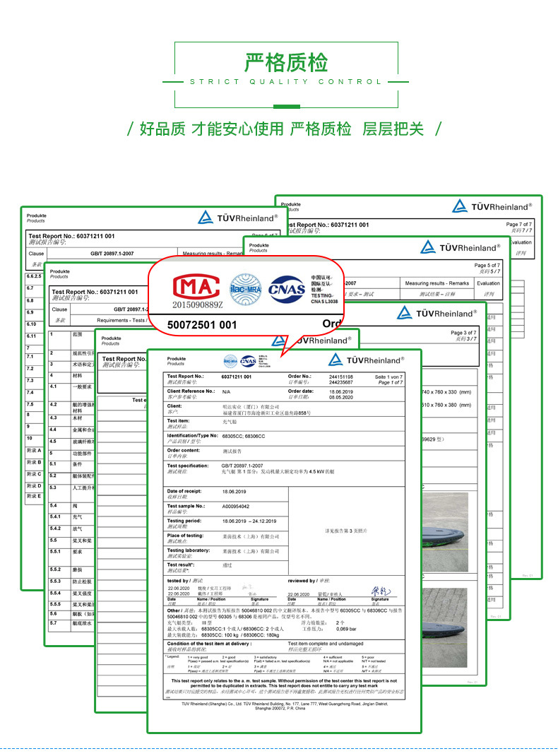Click clause row '5.7 艇底排水'
The width and height of the screenshot is (558, 756).
[x=71, y=623]
